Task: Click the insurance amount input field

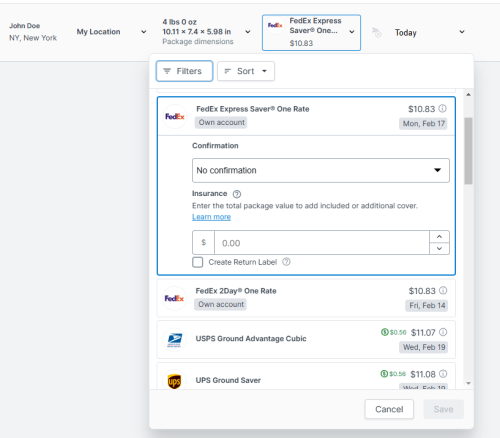Action: [x=322, y=243]
